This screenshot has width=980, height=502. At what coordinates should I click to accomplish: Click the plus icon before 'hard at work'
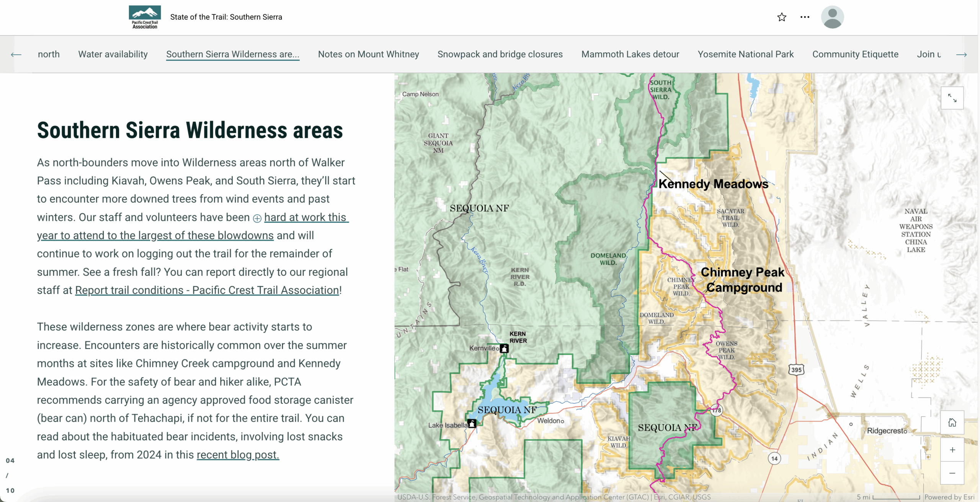point(257,218)
